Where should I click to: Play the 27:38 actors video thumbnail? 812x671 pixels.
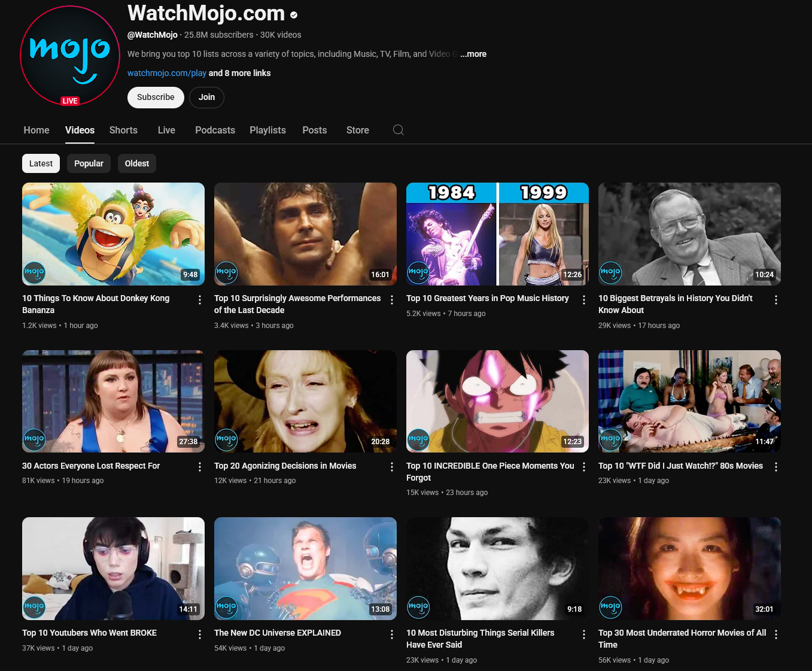pos(113,401)
